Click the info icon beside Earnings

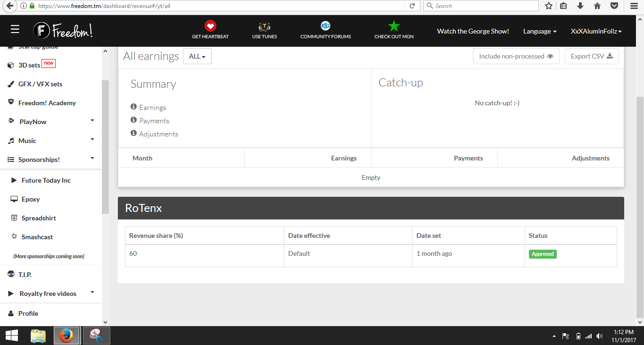133,107
